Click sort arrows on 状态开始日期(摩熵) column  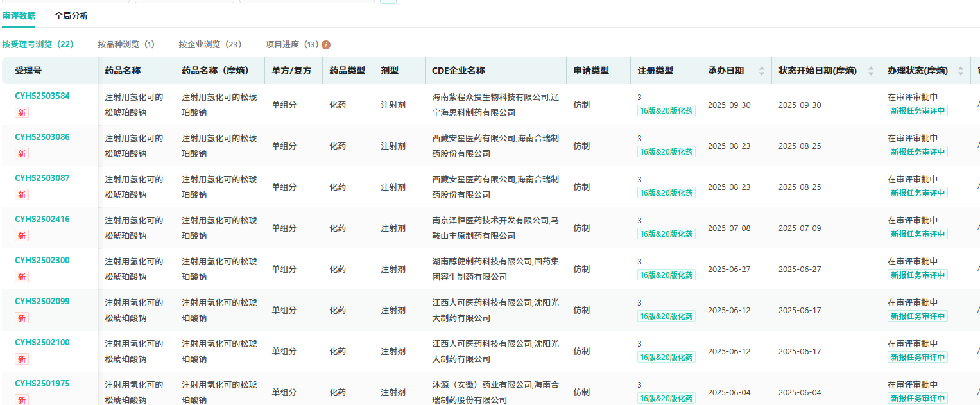[x=871, y=71]
